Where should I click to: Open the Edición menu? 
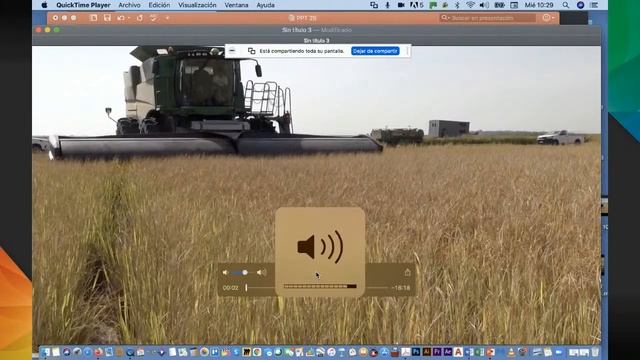pos(159,5)
